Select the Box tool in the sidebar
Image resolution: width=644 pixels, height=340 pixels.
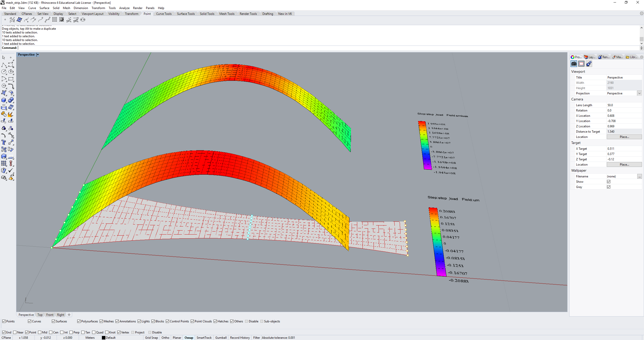4,100
